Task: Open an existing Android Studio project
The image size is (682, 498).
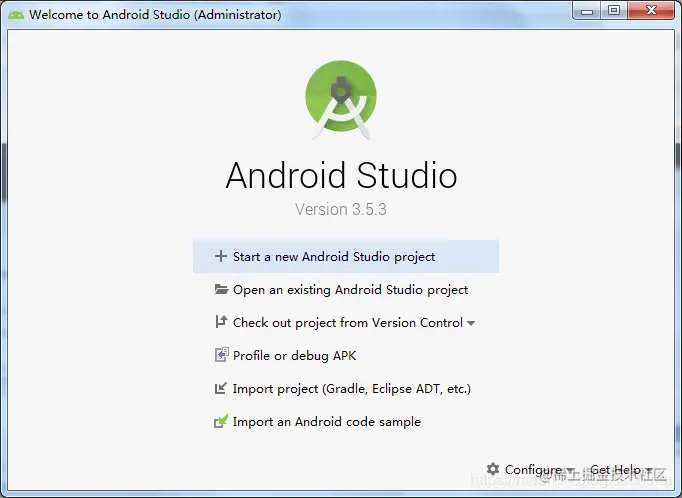Action: 350,290
